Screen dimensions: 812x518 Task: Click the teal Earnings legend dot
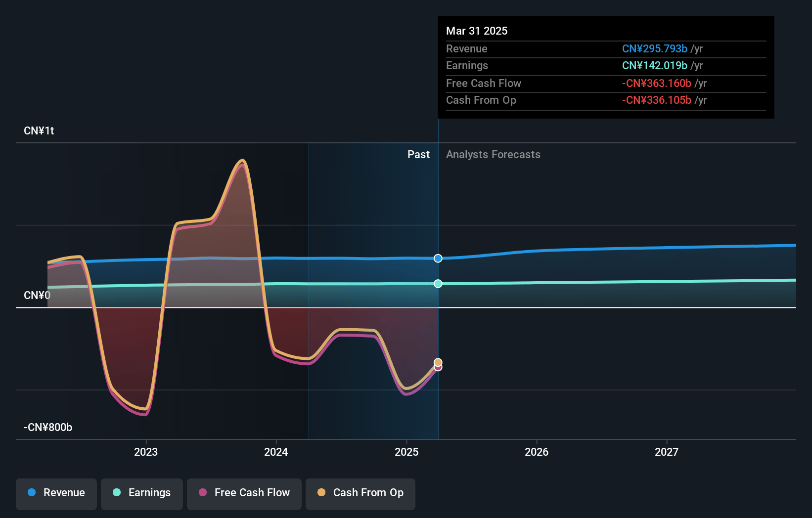click(x=117, y=492)
